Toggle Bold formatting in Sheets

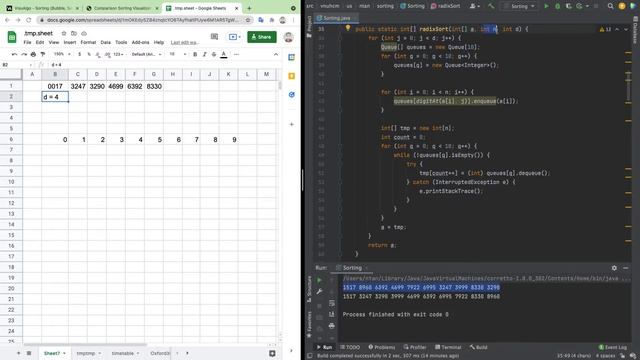pyautogui.click(x=195, y=54)
